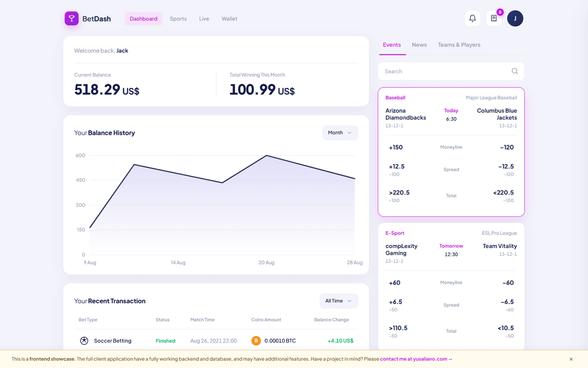Open the Month period dropdown
Screen dimensions: 588x368
click(x=340, y=132)
